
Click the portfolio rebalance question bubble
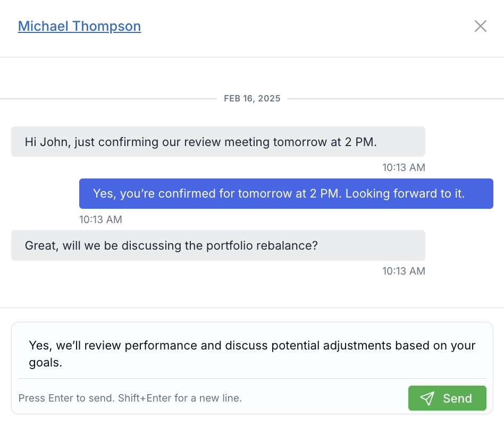point(218,245)
